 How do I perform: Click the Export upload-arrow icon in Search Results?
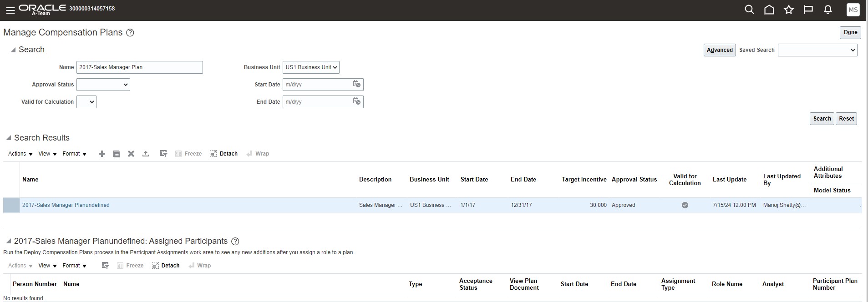146,154
